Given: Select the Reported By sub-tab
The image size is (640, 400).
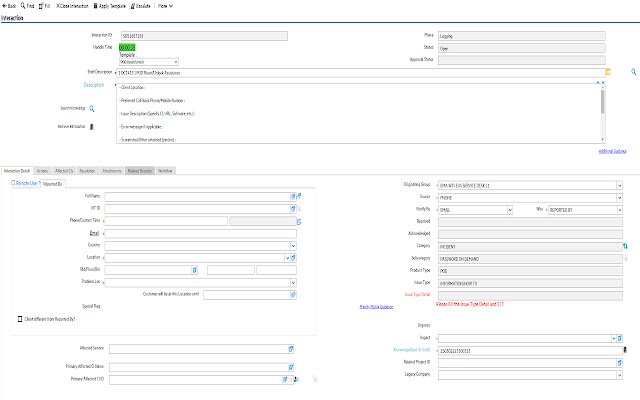Looking at the screenshot, I should point(53,184).
